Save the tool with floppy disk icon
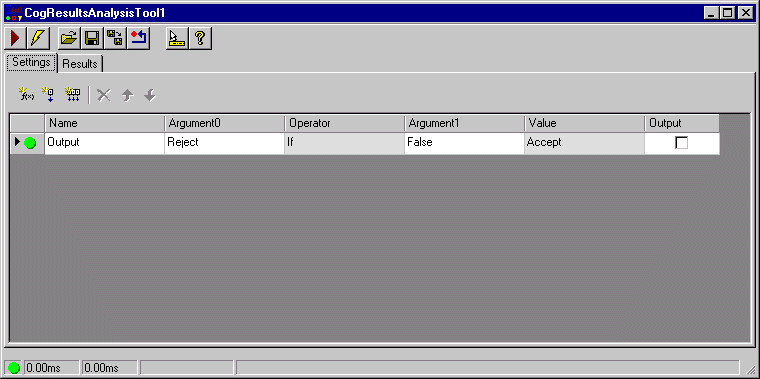760x379 pixels. coord(92,38)
